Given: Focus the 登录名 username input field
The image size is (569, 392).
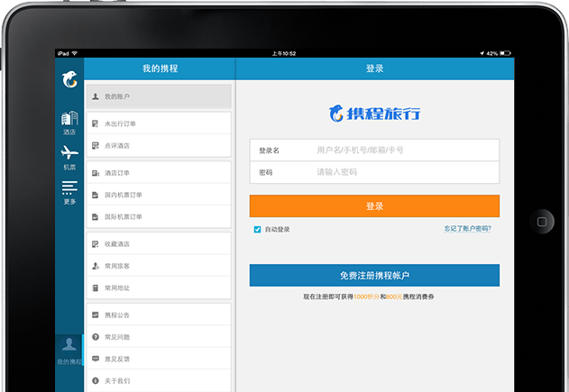Looking at the screenshot, I should [374, 150].
